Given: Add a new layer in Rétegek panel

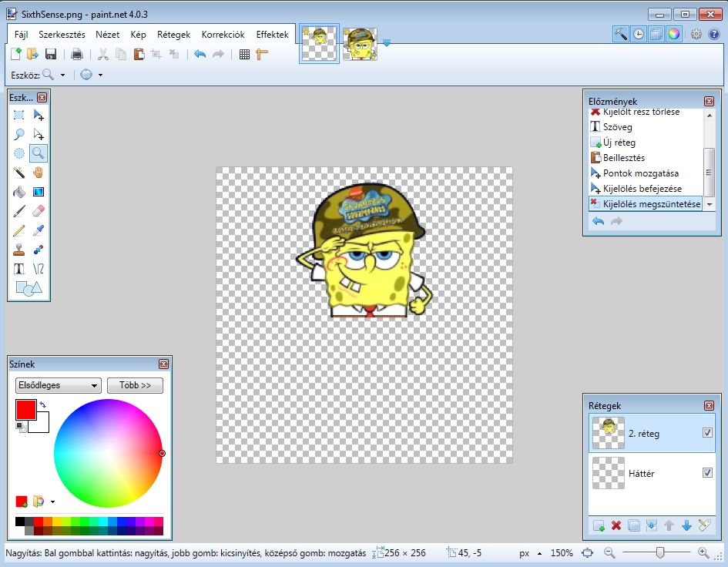Looking at the screenshot, I should point(599,525).
